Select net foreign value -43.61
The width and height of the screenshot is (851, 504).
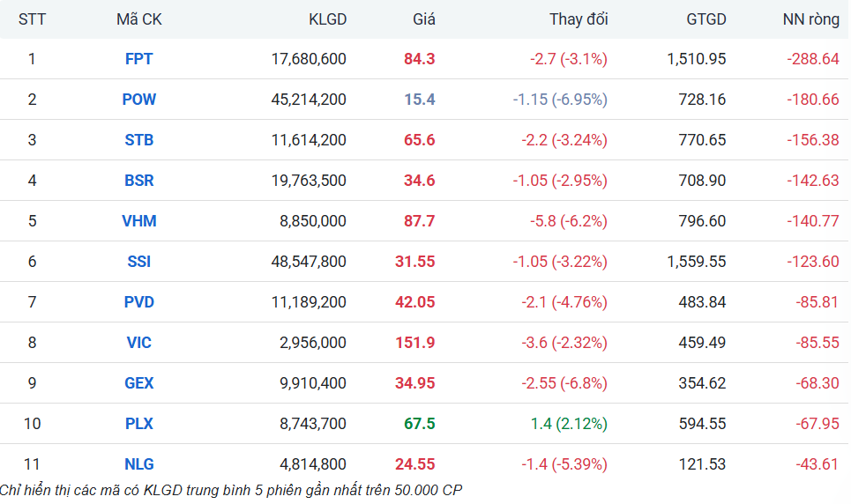click(817, 463)
